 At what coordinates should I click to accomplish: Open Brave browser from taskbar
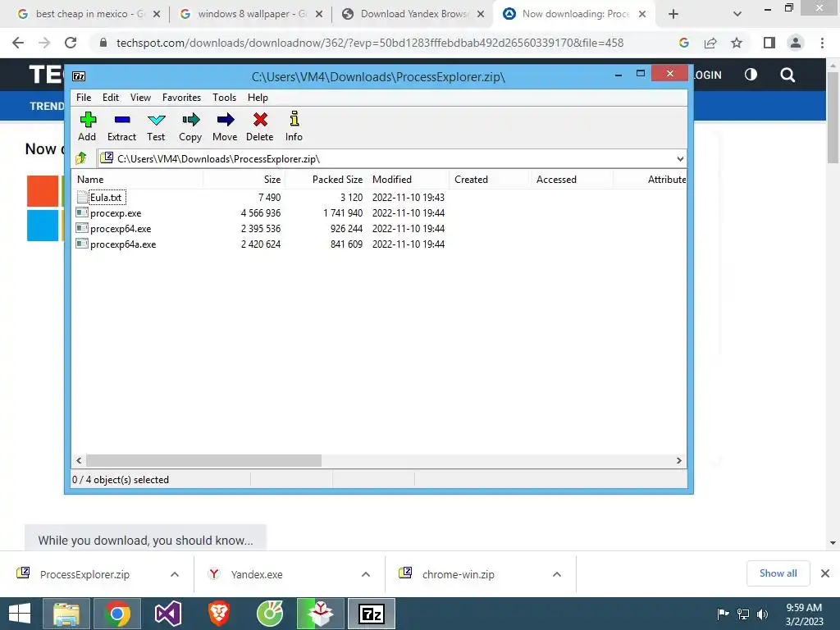pyautogui.click(x=219, y=614)
